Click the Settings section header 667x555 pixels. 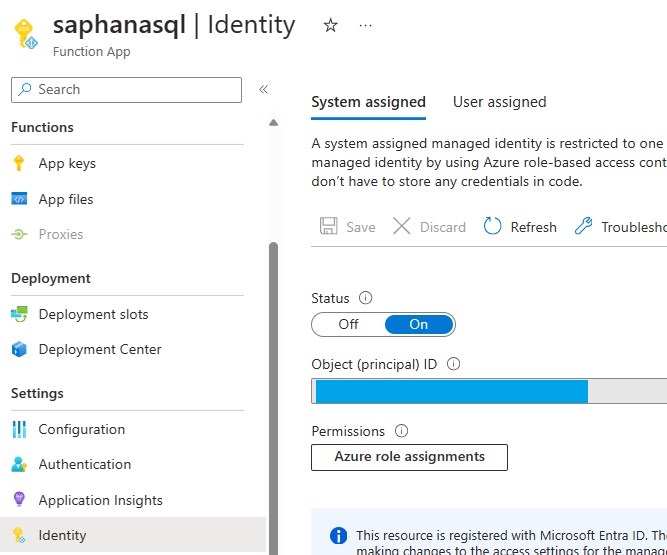pyautogui.click(x=37, y=393)
